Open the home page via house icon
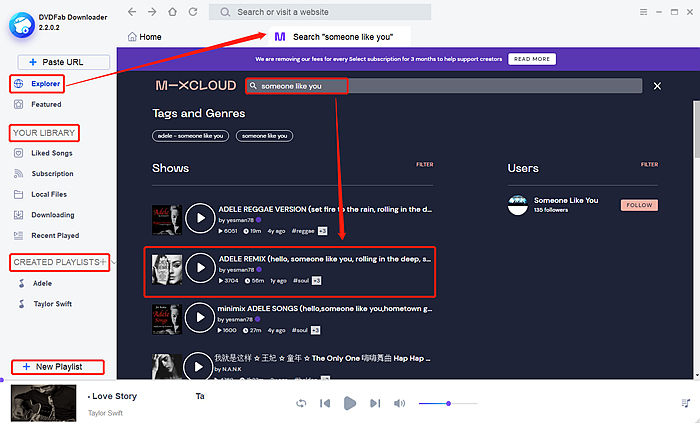The height and width of the screenshot is (423, 700). point(172,12)
